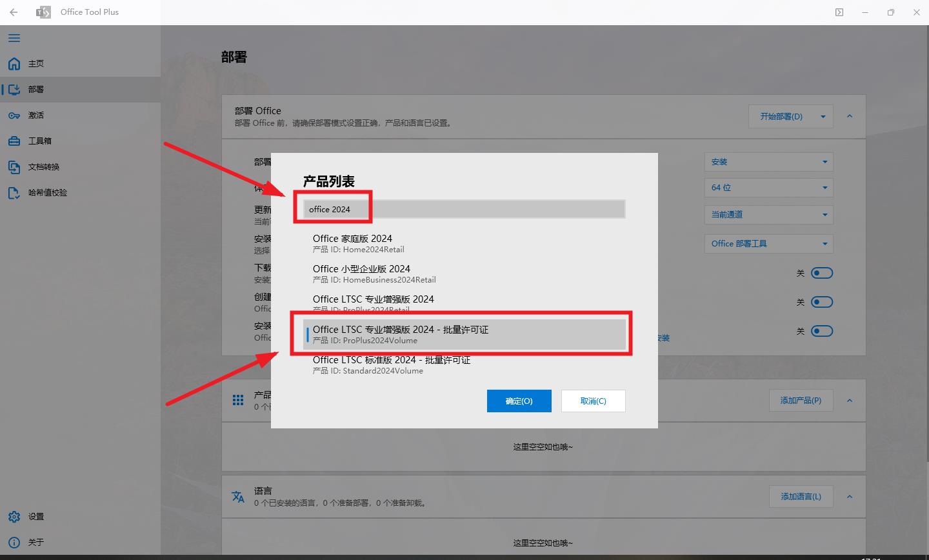Click the 添加语言(L) button

pyautogui.click(x=801, y=496)
